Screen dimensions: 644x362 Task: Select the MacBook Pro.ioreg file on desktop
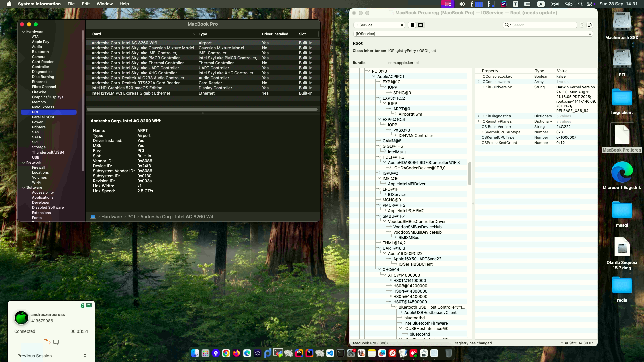click(622, 138)
